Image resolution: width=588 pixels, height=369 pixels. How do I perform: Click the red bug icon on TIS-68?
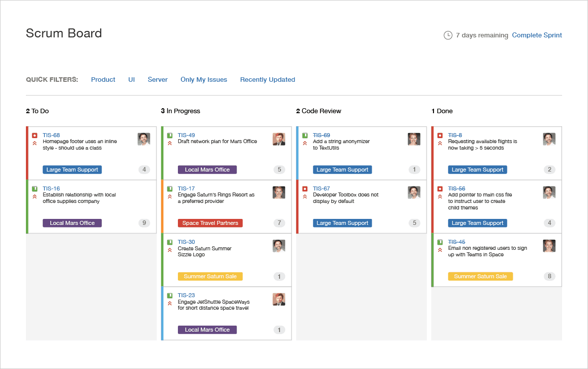point(35,136)
